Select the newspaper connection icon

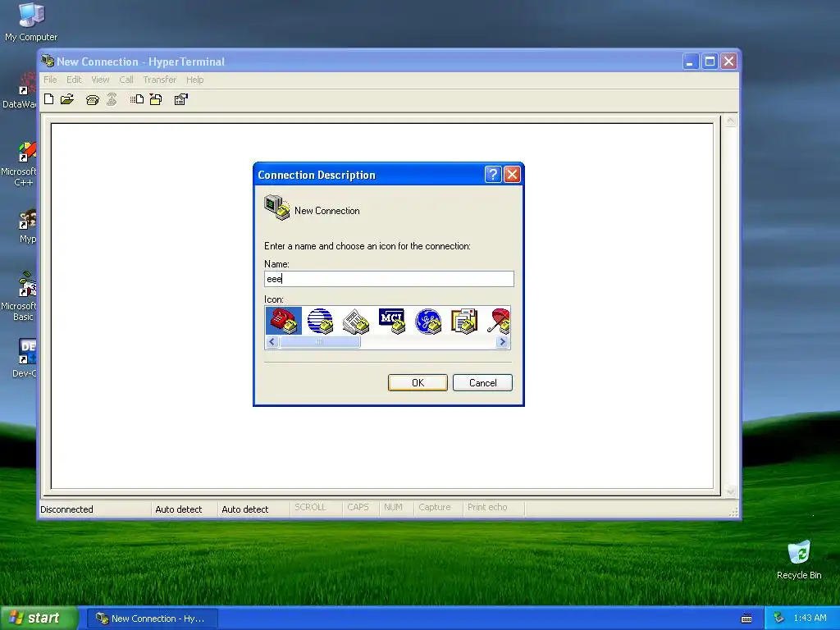point(356,321)
